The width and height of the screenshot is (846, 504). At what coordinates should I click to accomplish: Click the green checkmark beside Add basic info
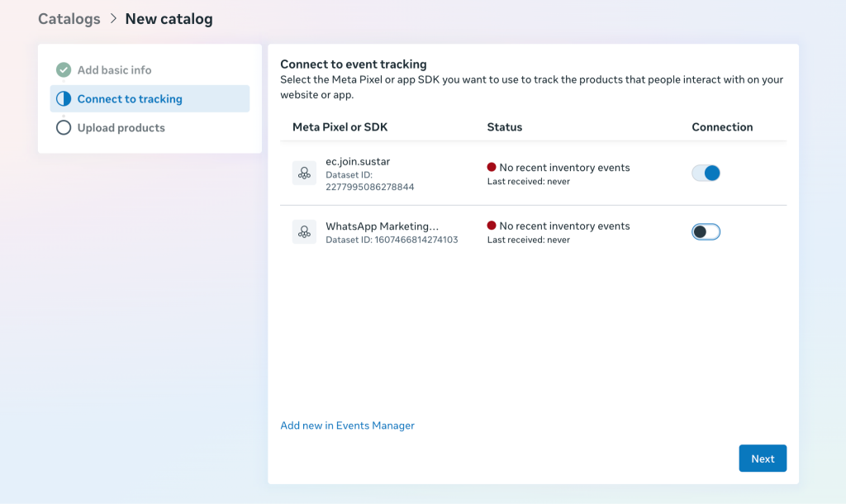(64, 69)
